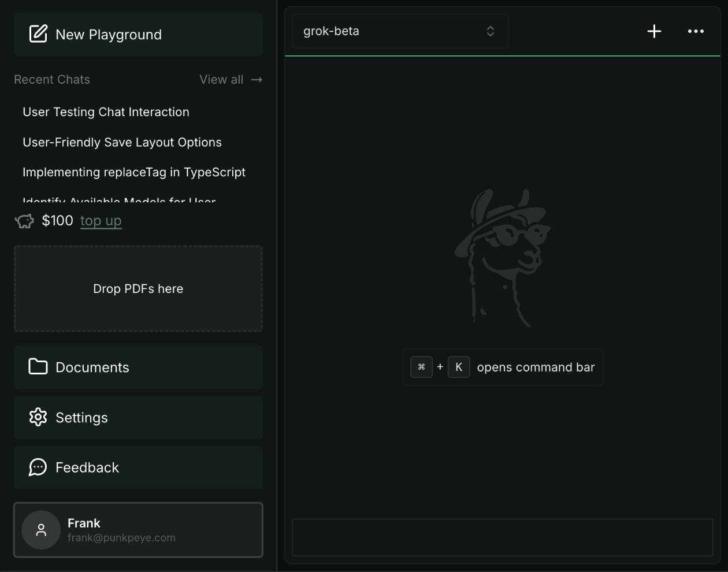The image size is (728, 572).
Task: Click the Feedback speech bubble icon
Action: [38, 467]
